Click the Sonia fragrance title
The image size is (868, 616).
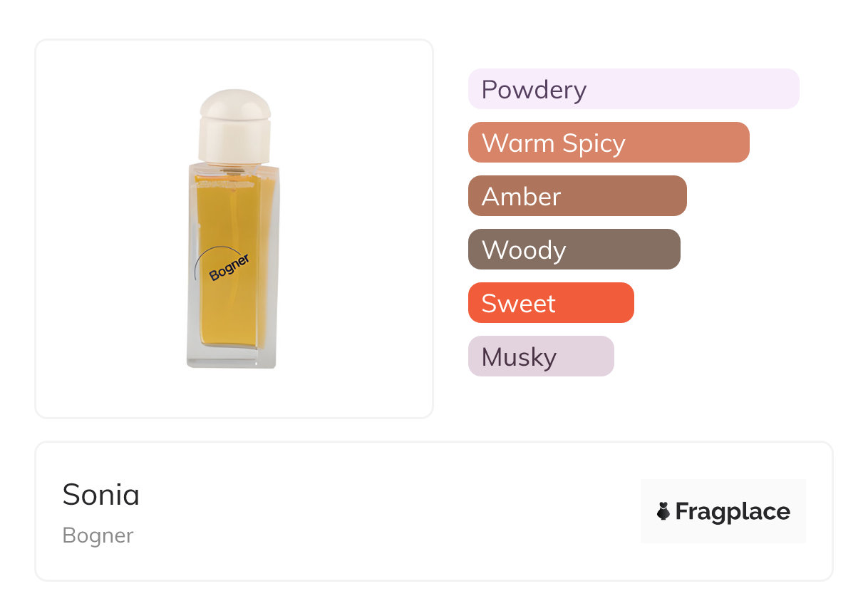coord(100,494)
